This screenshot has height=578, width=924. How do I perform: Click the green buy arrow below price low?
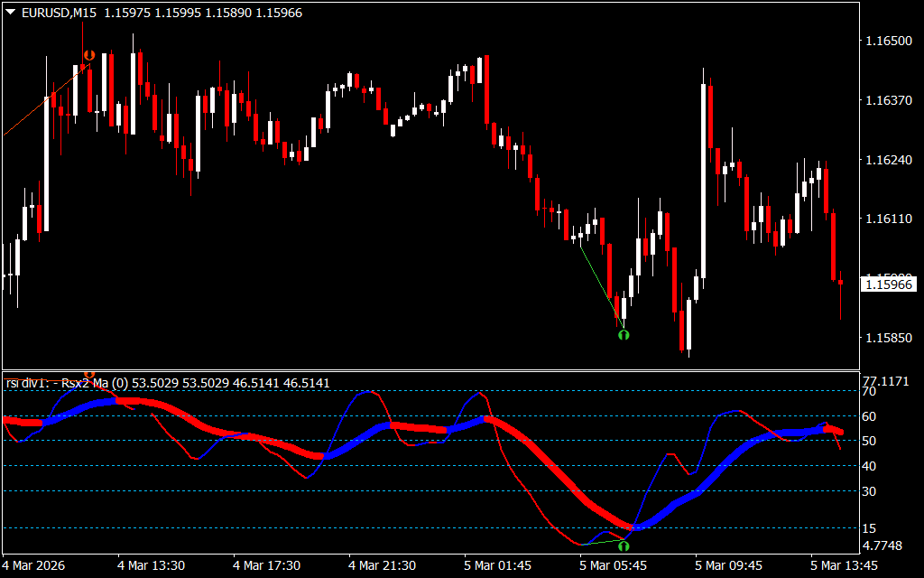pos(623,335)
